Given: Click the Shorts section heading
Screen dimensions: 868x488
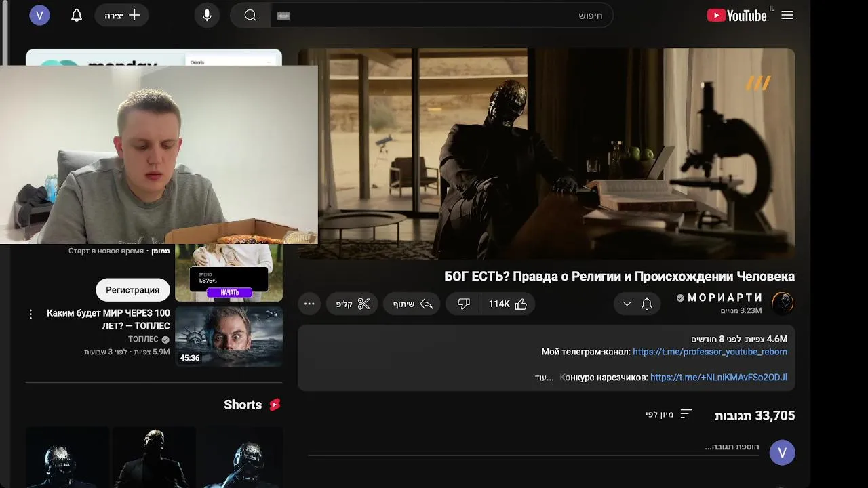Looking at the screenshot, I should pyautogui.click(x=243, y=405).
